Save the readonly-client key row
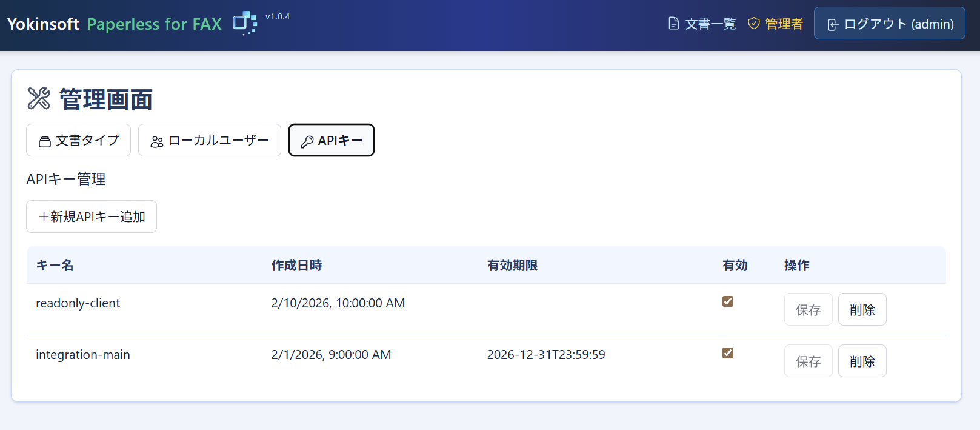 [x=808, y=309]
